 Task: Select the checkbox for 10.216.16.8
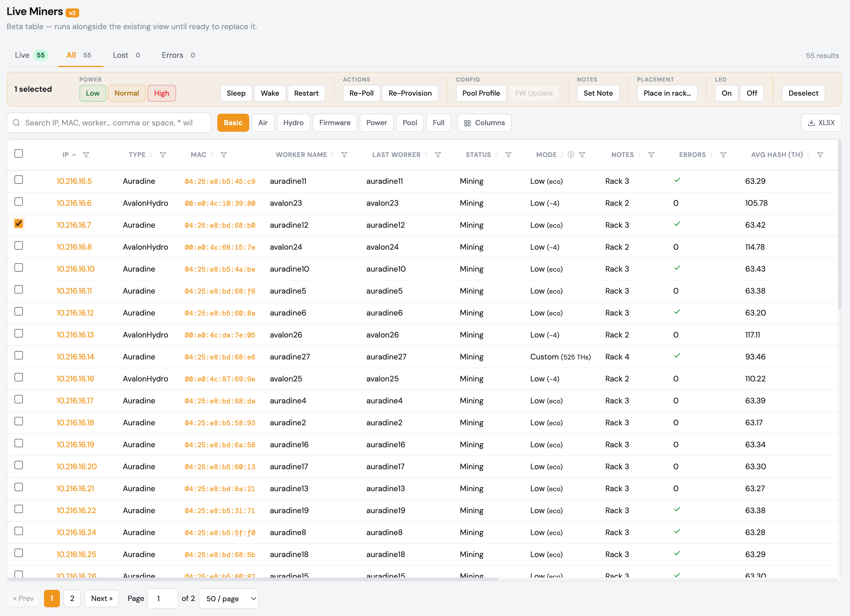point(19,246)
